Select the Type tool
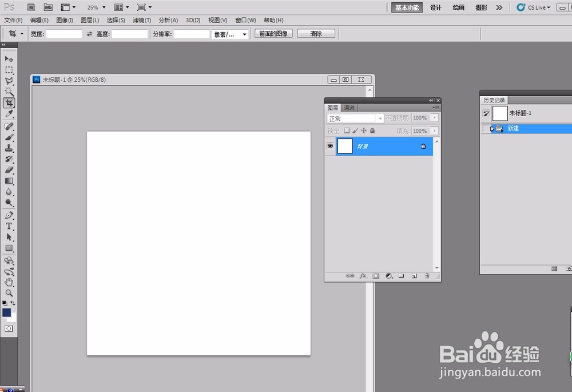 9,226
